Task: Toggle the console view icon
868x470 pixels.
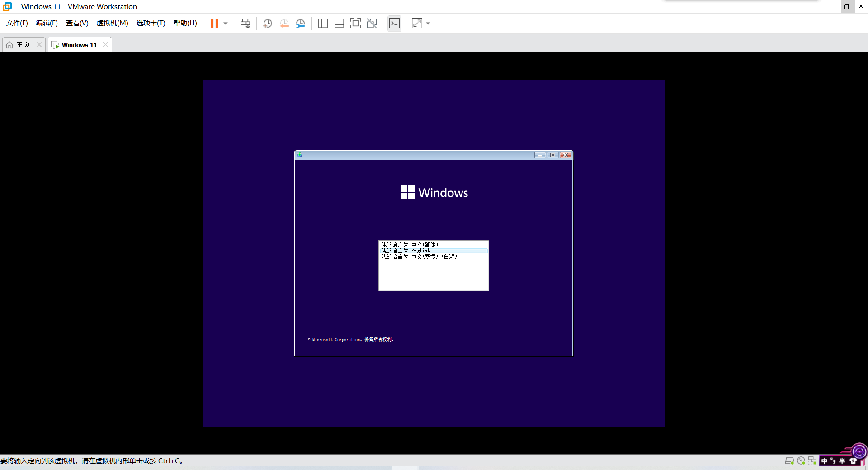Action: click(394, 24)
